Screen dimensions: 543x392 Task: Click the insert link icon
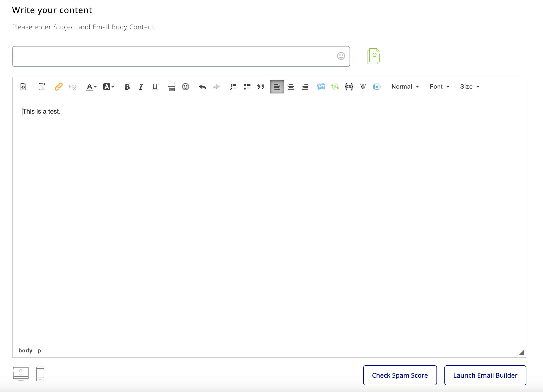pos(59,87)
